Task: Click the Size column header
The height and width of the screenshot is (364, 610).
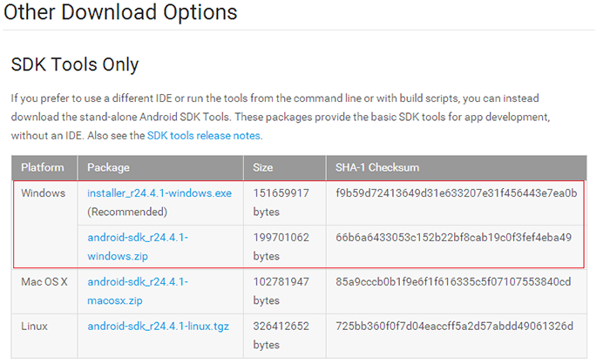Action: (263, 167)
